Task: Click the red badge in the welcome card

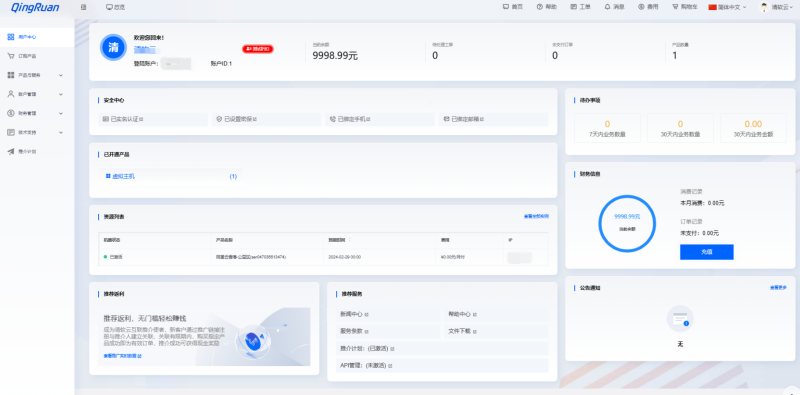Action: point(258,49)
